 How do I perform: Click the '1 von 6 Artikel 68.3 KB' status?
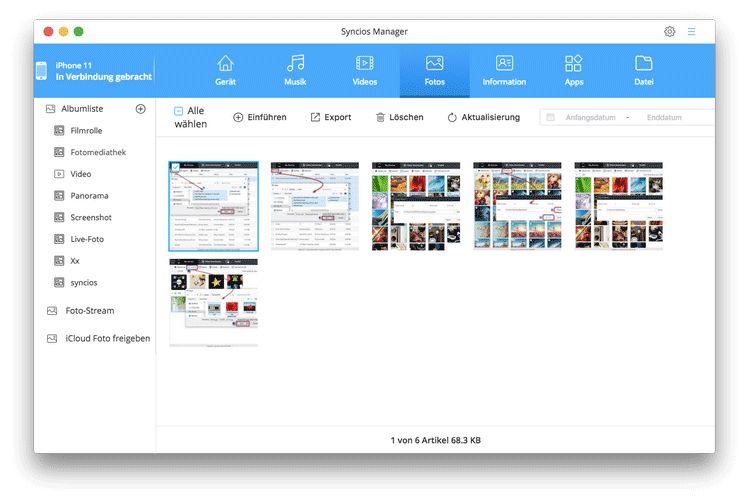[436, 440]
